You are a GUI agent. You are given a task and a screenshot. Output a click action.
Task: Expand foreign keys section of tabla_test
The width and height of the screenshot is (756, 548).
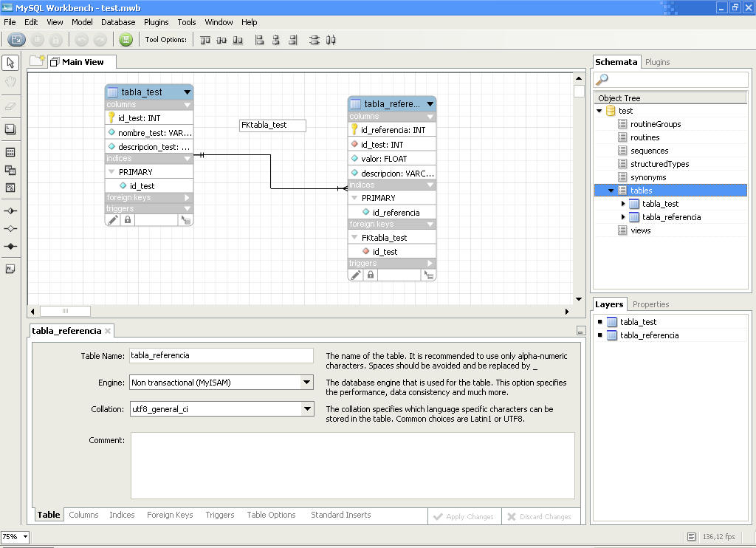(x=187, y=198)
